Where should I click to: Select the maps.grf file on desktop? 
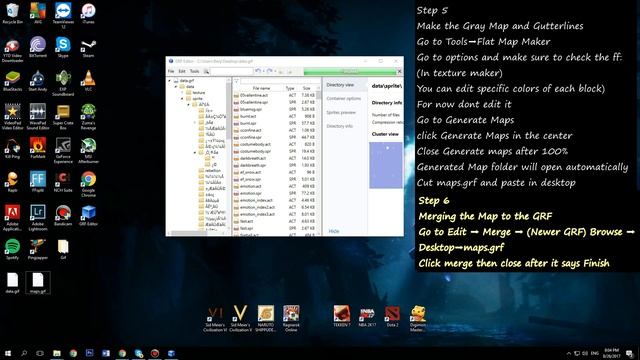tap(38, 282)
